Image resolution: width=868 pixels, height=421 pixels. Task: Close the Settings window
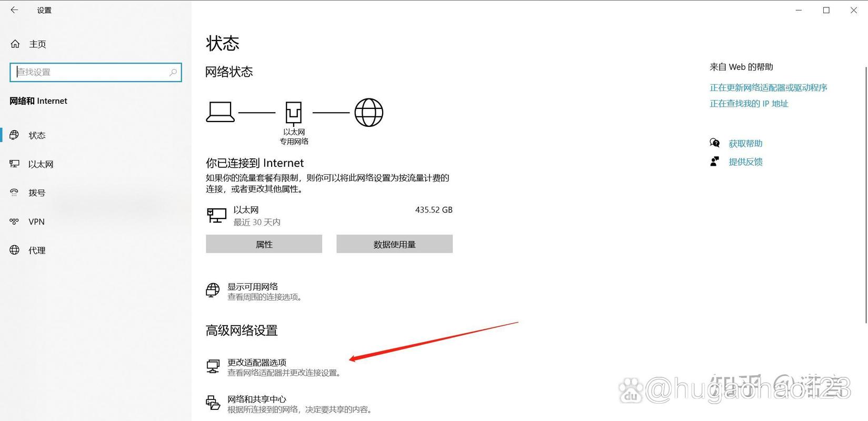coord(854,10)
